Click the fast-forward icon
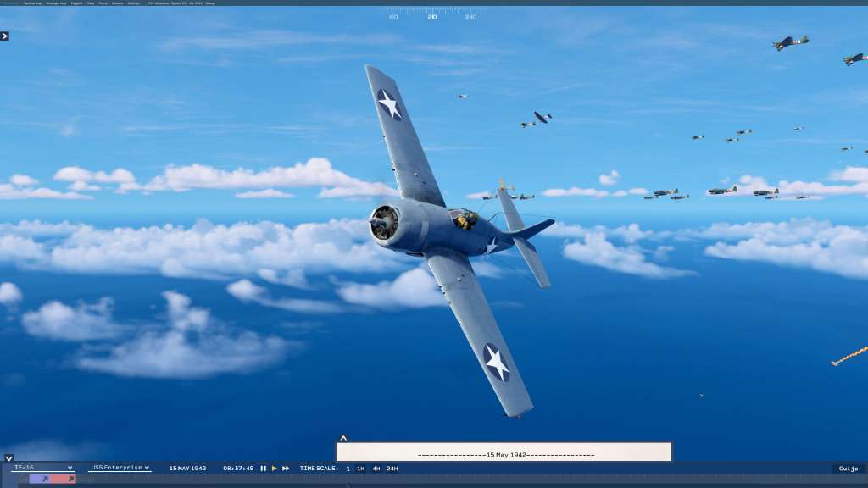The height and width of the screenshot is (488, 868). pyautogui.click(x=286, y=469)
